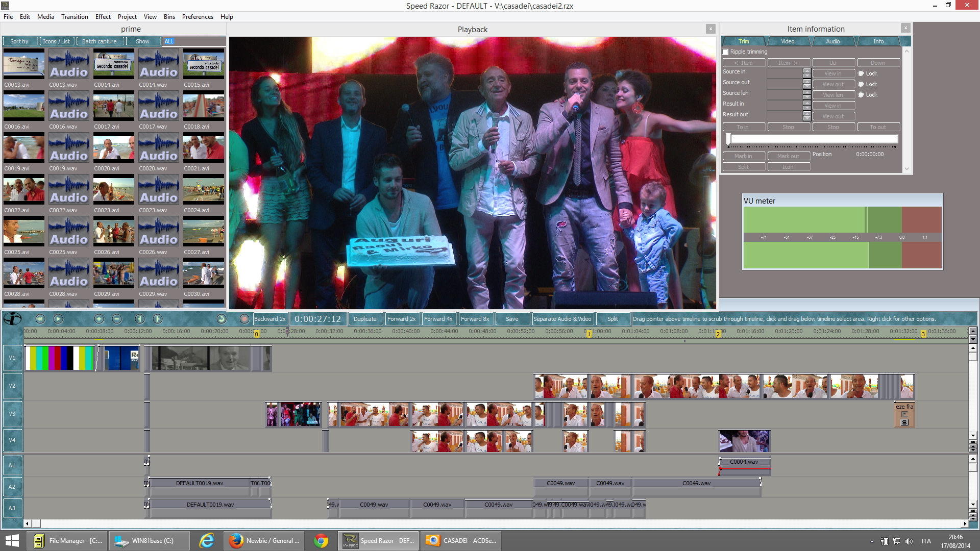Click the Chrome icon in the taskbar
The height and width of the screenshot is (551, 980).
pos(321,540)
